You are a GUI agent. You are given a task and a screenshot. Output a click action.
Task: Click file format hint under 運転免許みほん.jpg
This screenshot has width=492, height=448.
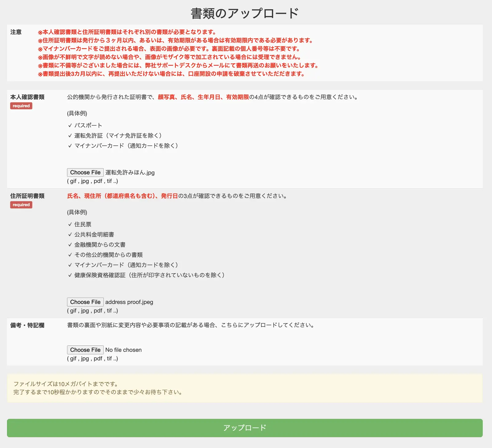pos(93,181)
